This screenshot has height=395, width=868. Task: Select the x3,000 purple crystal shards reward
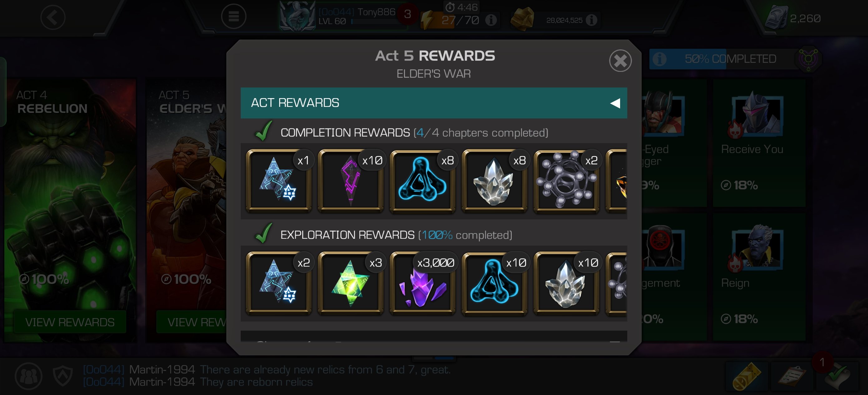422,283
